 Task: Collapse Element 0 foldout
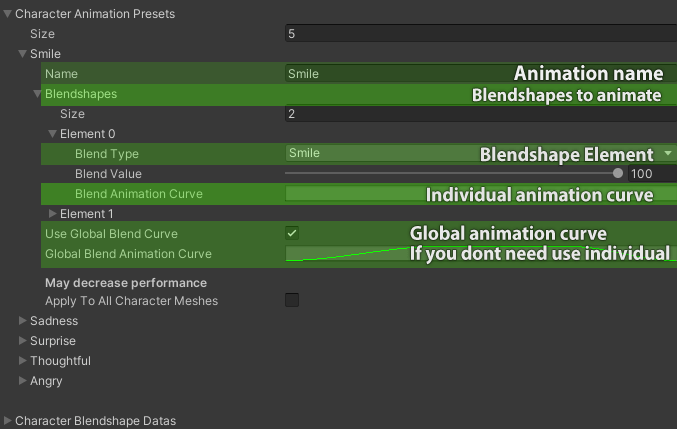point(53,134)
